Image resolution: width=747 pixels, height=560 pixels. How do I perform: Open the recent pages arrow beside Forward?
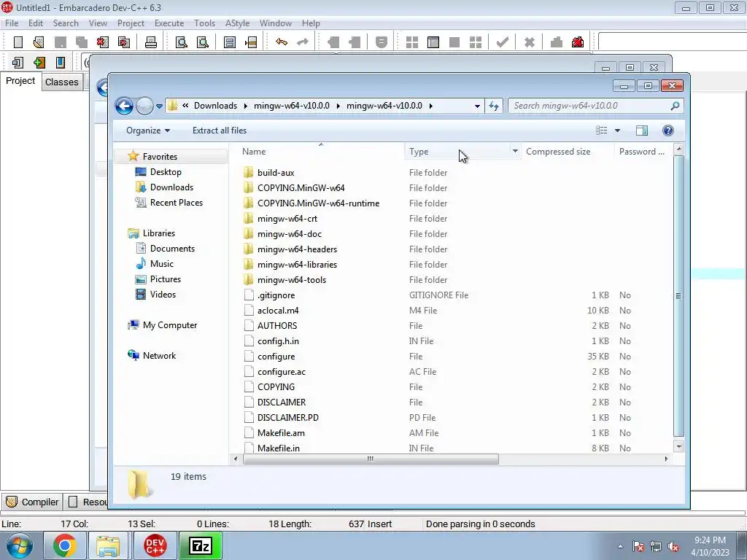(159, 106)
